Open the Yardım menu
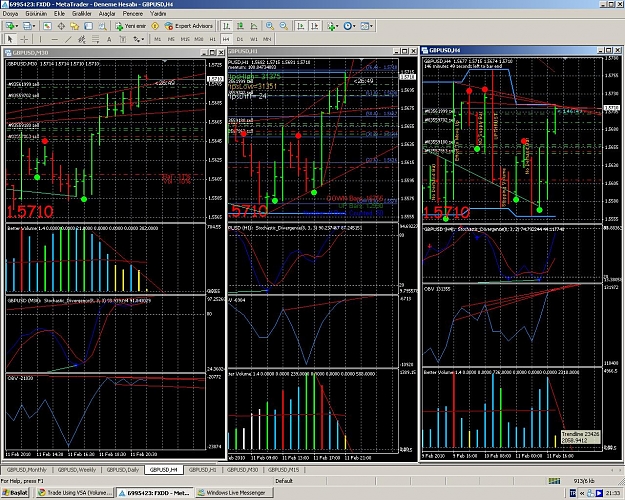The height and width of the screenshot is (500, 625). 158,14
